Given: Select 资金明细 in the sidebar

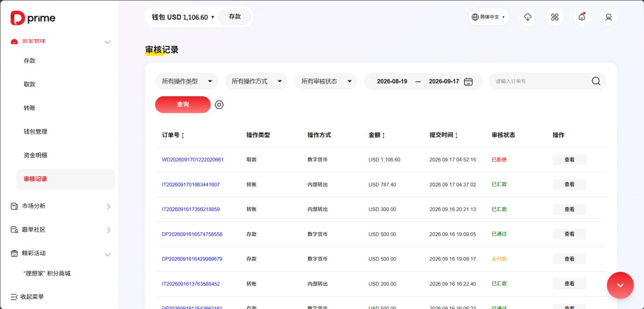Looking at the screenshot, I should 35,155.
